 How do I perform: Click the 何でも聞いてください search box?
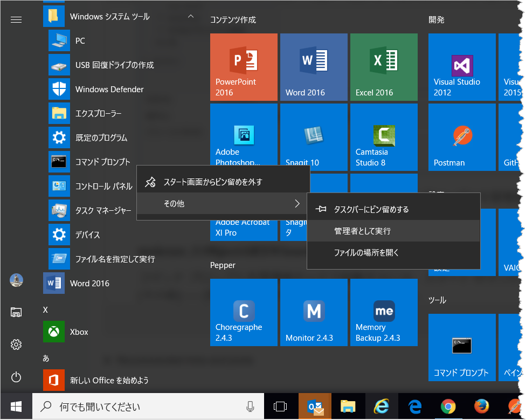click(148, 407)
